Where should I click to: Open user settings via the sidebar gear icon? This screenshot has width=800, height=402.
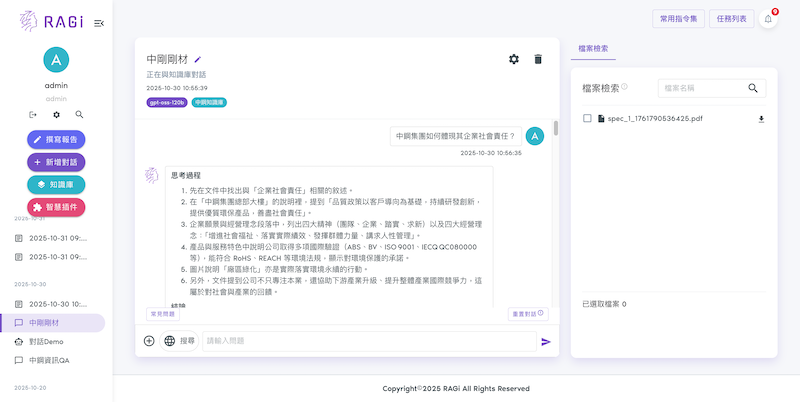[56, 115]
